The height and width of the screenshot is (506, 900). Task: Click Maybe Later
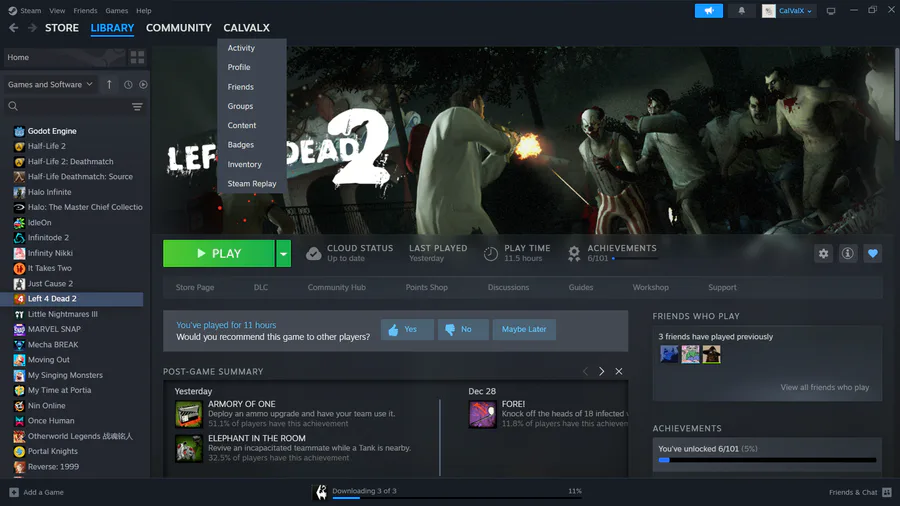tap(524, 329)
